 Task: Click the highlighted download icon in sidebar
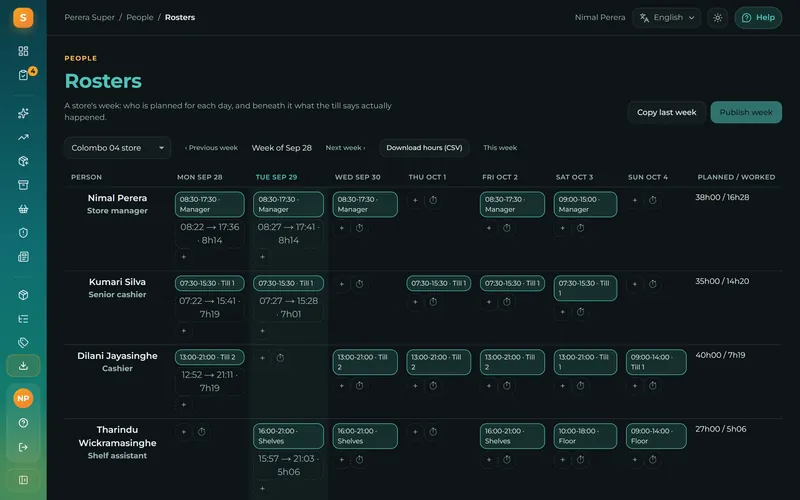click(x=23, y=366)
